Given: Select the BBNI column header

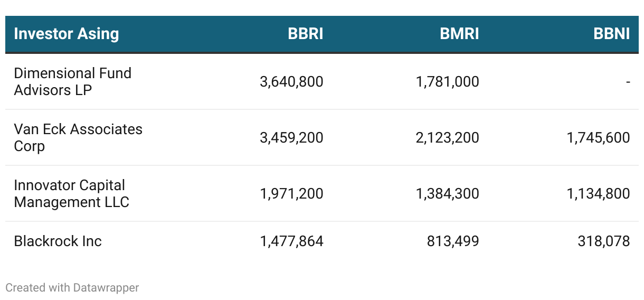Looking at the screenshot, I should [611, 34].
